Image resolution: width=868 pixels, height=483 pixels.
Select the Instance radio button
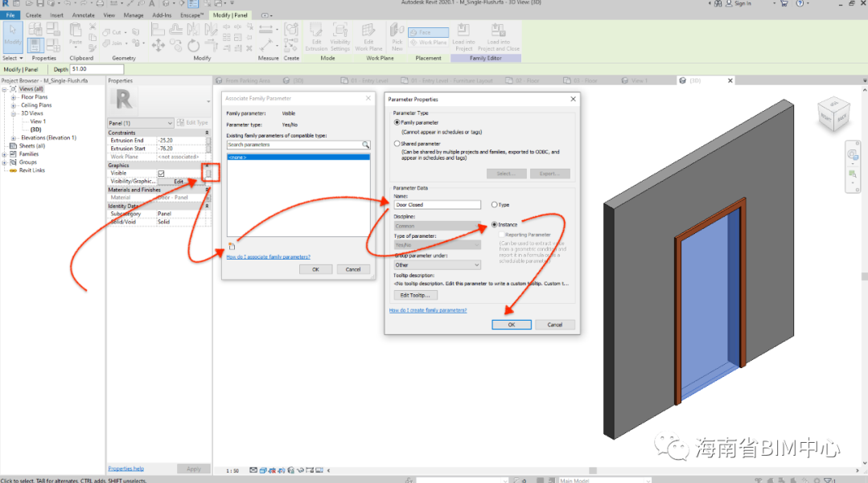(494, 225)
